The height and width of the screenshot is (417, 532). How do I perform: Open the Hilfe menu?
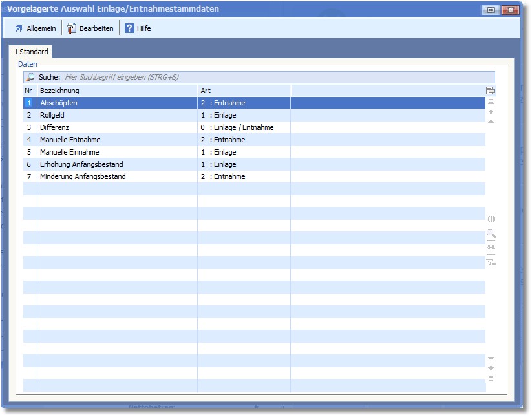(138, 28)
